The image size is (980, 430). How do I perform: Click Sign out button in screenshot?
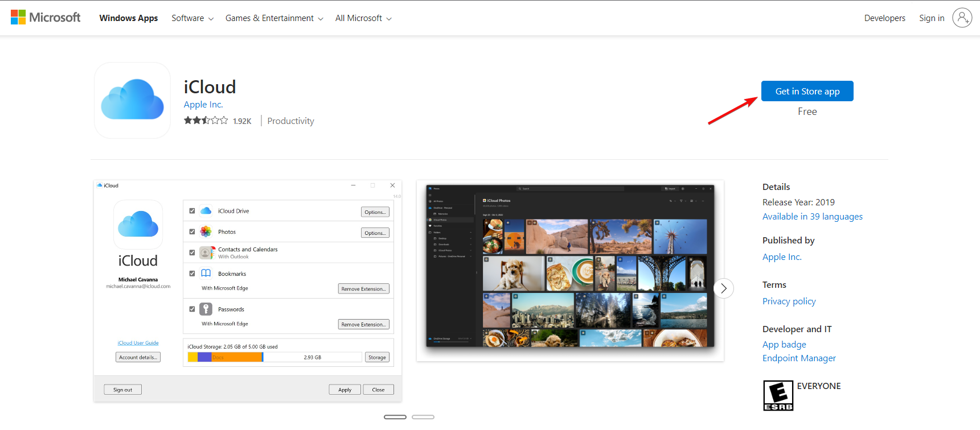pyautogui.click(x=122, y=390)
